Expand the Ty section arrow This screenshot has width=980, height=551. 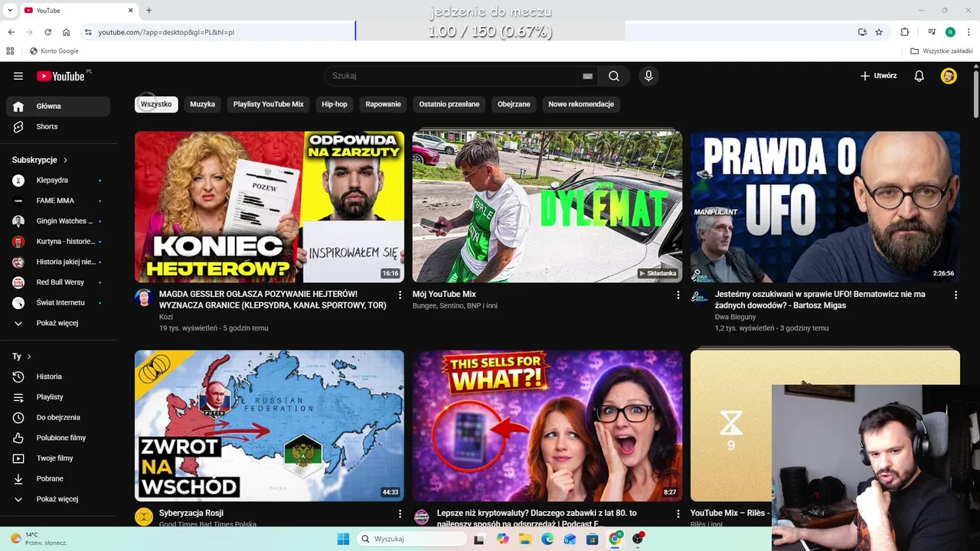pos(29,357)
